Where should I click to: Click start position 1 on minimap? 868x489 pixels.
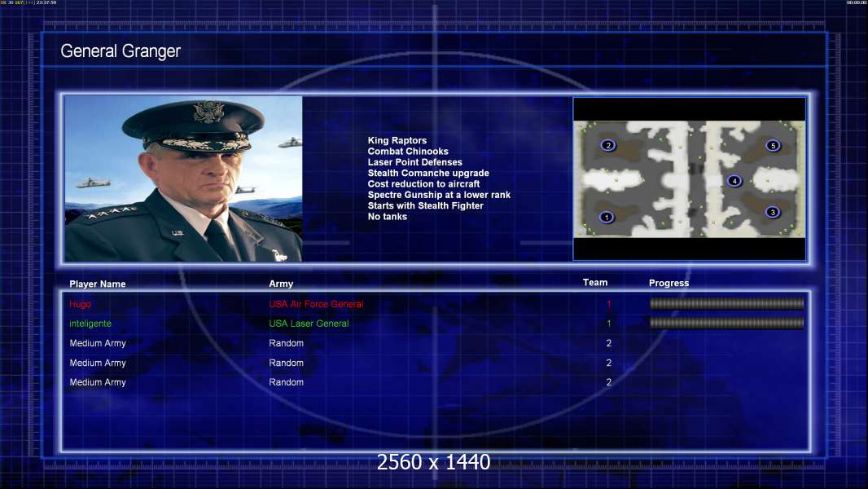coord(607,217)
